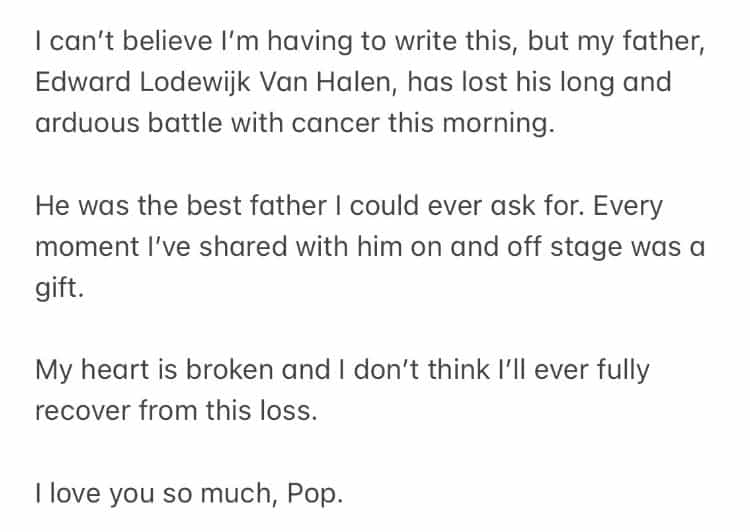Click the word 'believe' in first line
Screen dimensions: 750x532
[x=167, y=41]
